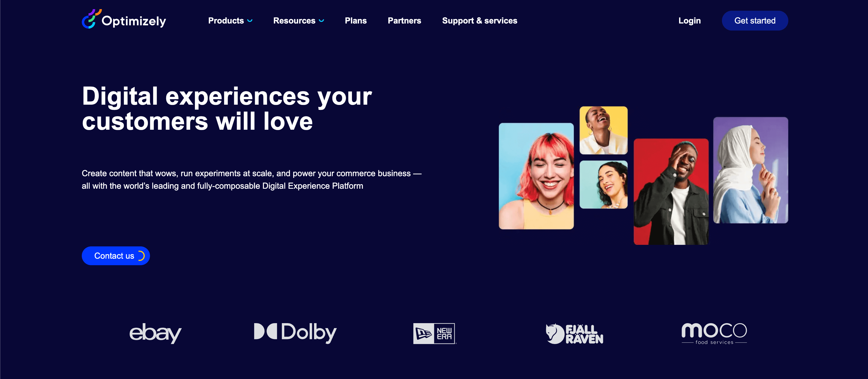This screenshot has width=868, height=379.
Task: Click the Contact us button
Action: [x=115, y=256]
